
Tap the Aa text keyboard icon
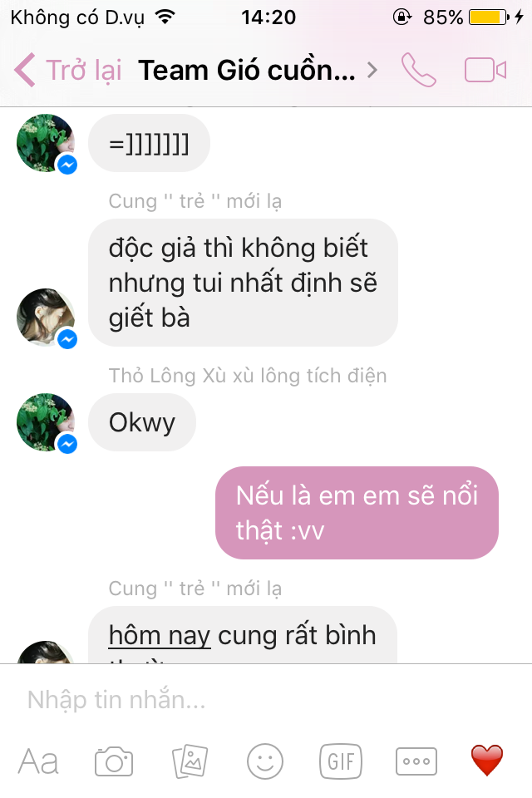pyautogui.click(x=38, y=762)
